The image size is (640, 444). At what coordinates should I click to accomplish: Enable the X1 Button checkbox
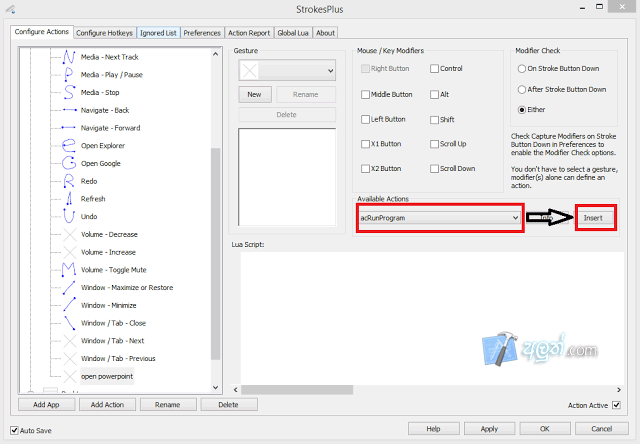pyautogui.click(x=365, y=144)
